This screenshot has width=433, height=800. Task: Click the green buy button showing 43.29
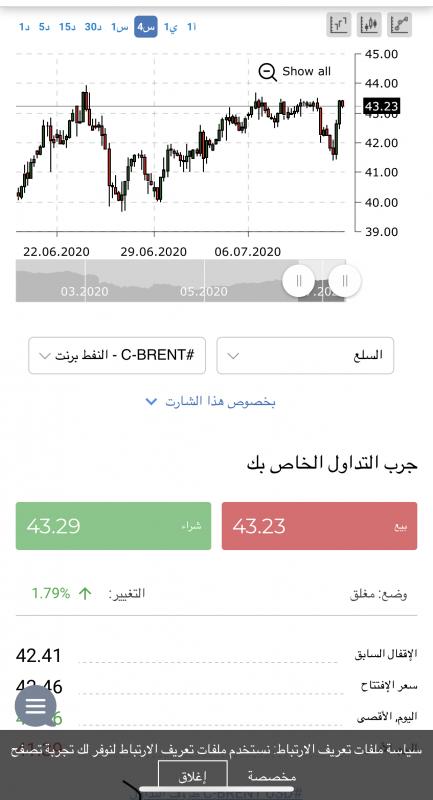[x=113, y=526]
